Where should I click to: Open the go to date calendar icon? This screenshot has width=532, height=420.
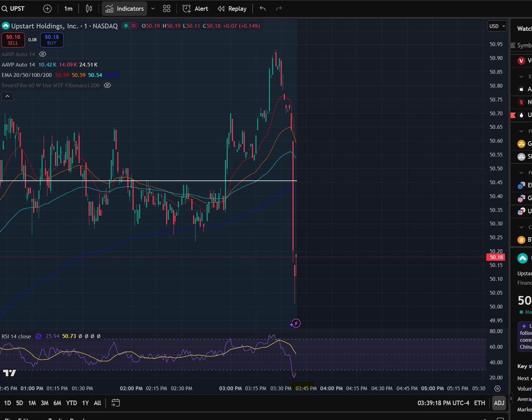pos(116,403)
